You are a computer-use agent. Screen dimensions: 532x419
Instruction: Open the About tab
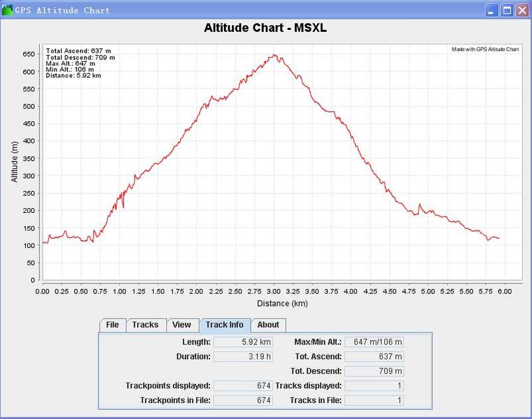point(269,325)
